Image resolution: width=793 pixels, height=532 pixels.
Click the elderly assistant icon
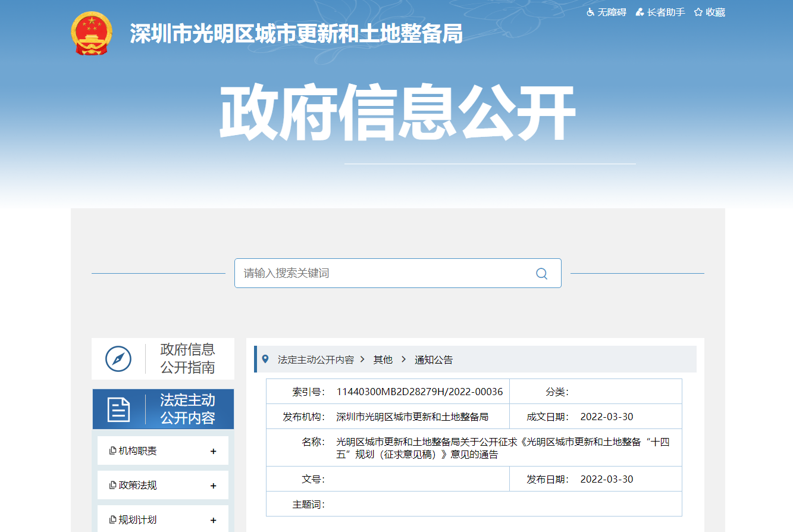point(640,12)
